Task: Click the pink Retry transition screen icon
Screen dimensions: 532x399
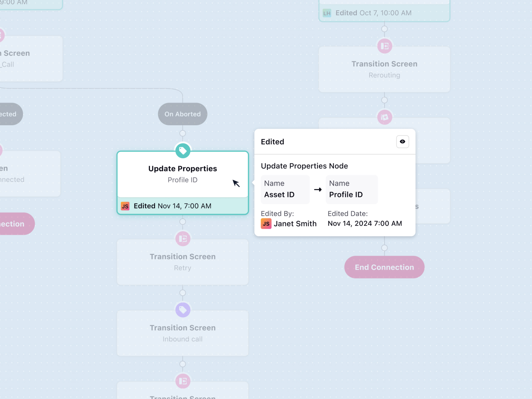Action: coord(183,239)
